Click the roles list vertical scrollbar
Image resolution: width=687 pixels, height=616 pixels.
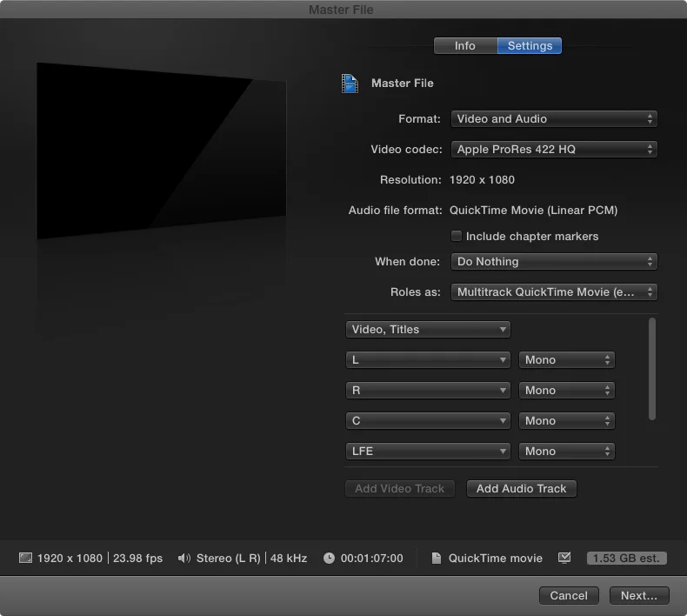point(652,369)
